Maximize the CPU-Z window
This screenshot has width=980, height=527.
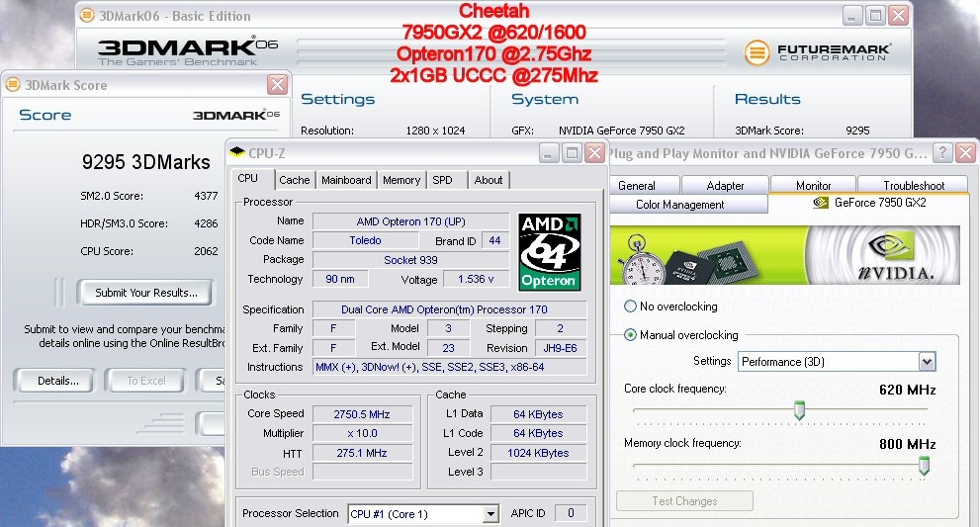572,153
